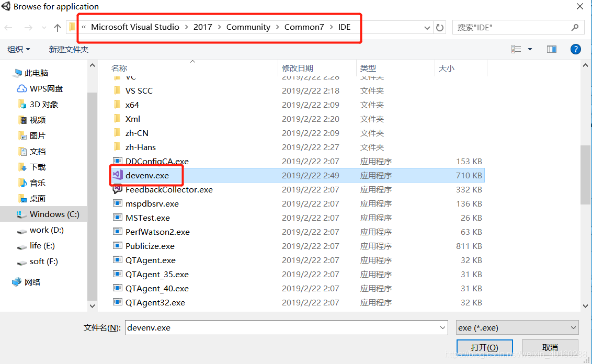
Task: Expand the file name dropdown arrow
Action: pyautogui.click(x=443, y=328)
